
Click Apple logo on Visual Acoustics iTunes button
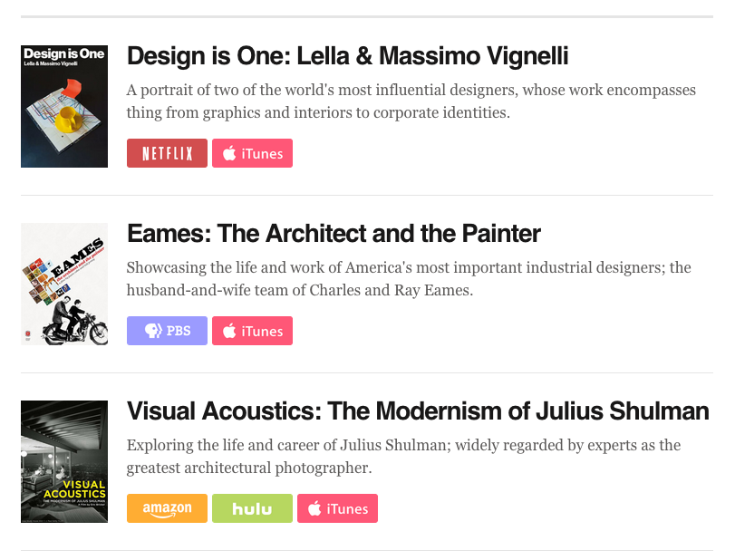coord(314,508)
